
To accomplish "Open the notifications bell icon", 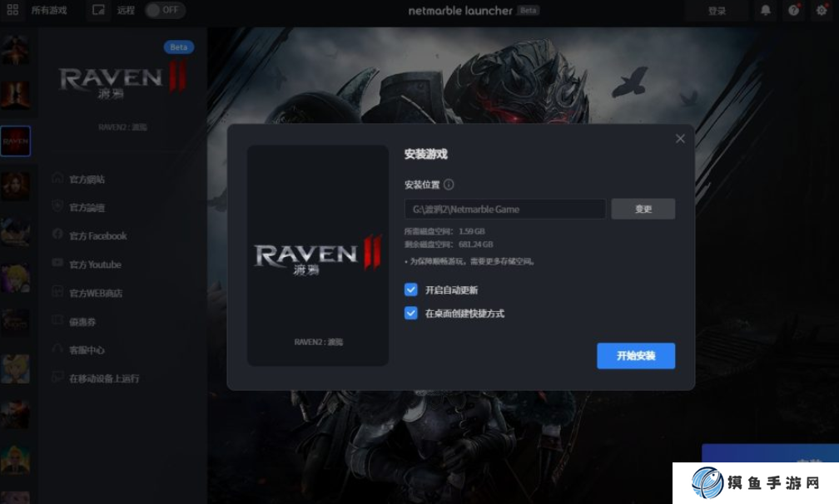I will click(765, 11).
